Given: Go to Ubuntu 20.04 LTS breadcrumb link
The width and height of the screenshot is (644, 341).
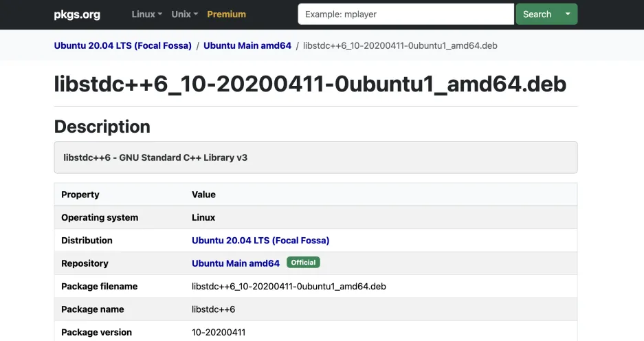Looking at the screenshot, I should (123, 45).
